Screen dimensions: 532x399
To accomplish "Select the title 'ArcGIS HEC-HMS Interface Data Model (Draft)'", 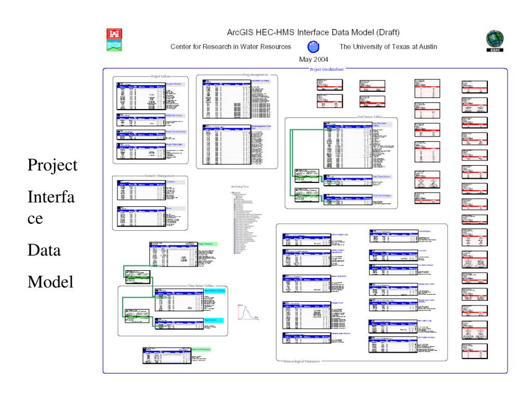I will pos(313,32).
